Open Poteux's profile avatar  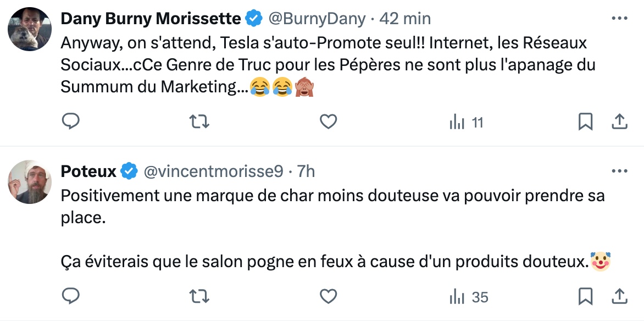(30, 182)
